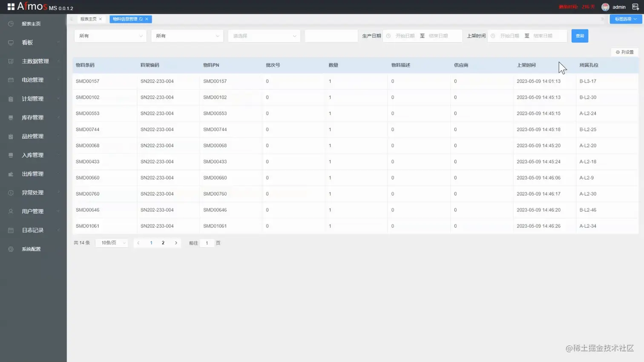Viewport: 644px width, 362px height.
Task: Click the 共 14 条 total count
Action: point(82,243)
